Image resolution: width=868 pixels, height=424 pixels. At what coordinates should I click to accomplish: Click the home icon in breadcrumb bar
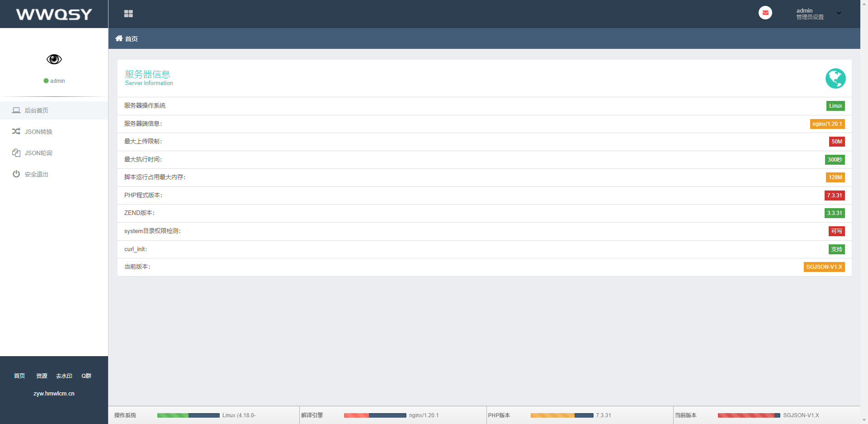click(119, 38)
